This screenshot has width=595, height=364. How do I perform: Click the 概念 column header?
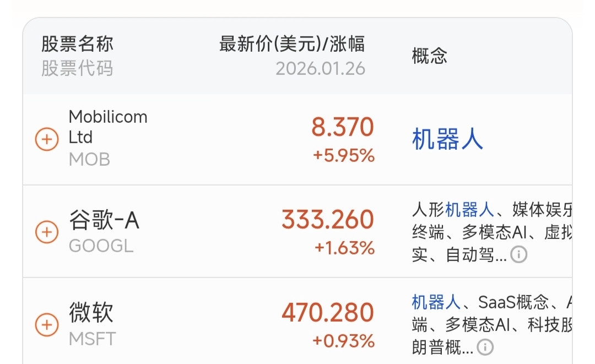point(429,56)
